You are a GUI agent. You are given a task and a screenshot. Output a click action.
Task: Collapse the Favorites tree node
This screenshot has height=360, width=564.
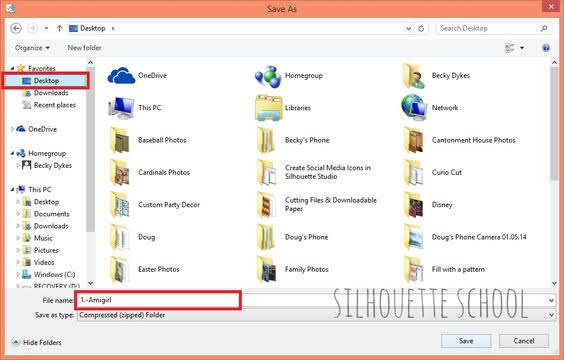coord(12,68)
